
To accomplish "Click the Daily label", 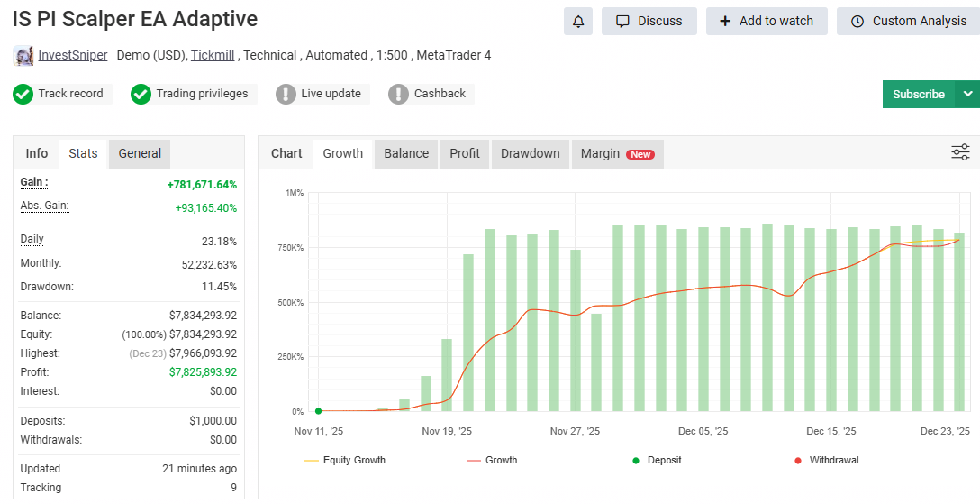I will [x=32, y=239].
